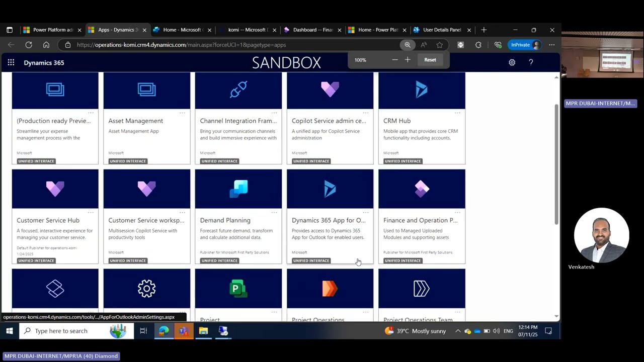Click the taskbar clock showing 12:14 PM
644x362 pixels.
[x=527, y=331]
